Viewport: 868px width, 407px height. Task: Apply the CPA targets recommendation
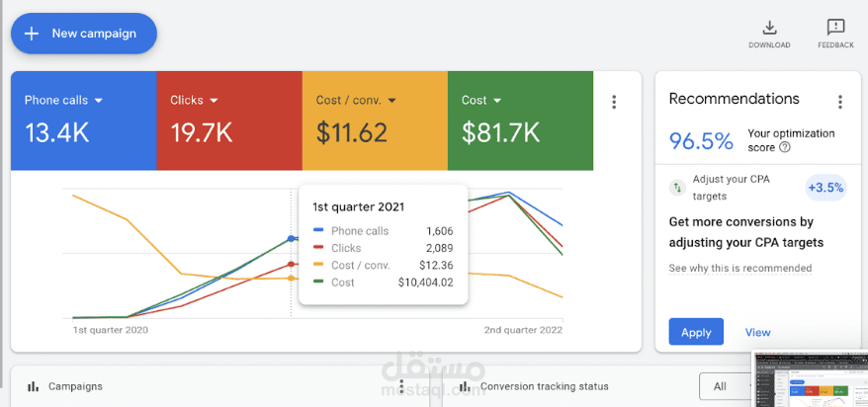[696, 332]
